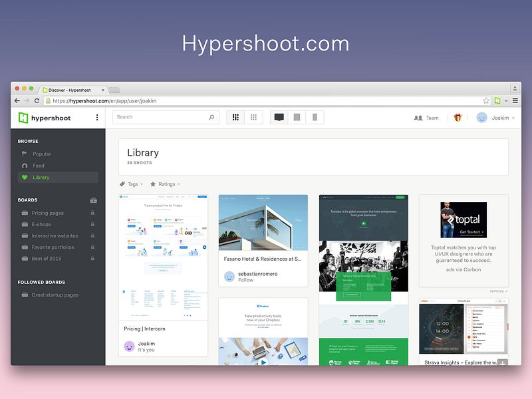Open the three-dot menu beside hypershoot logo

point(97,118)
